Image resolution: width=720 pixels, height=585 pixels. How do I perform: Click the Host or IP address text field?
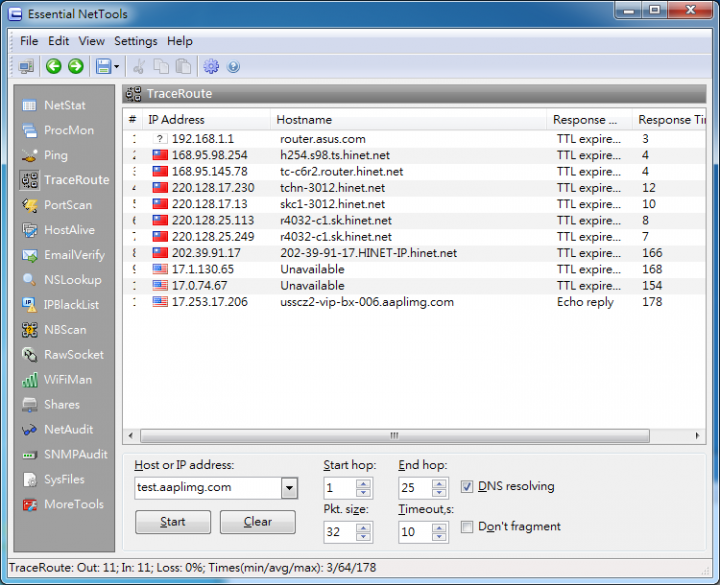click(x=208, y=488)
